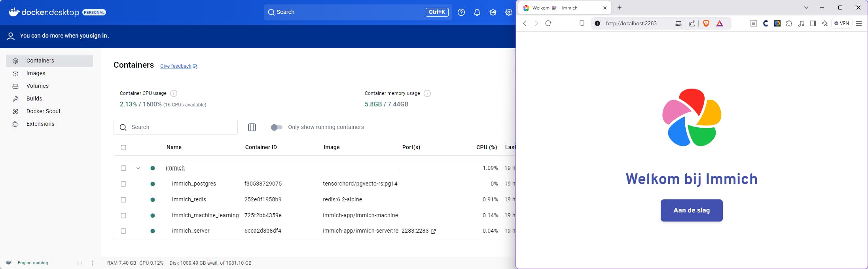Open the Leo AI sparkle icon
This screenshot has height=269, width=868.
point(825,24)
